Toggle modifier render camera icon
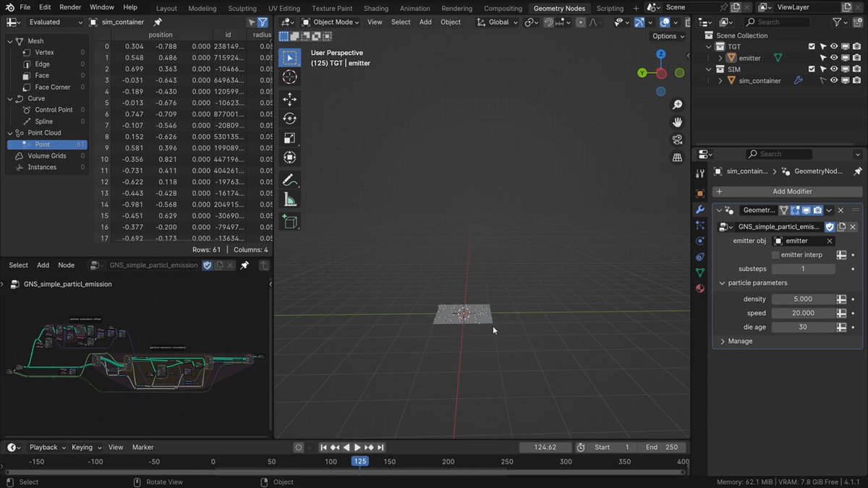The height and width of the screenshot is (488, 868). pyautogui.click(x=817, y=210)
